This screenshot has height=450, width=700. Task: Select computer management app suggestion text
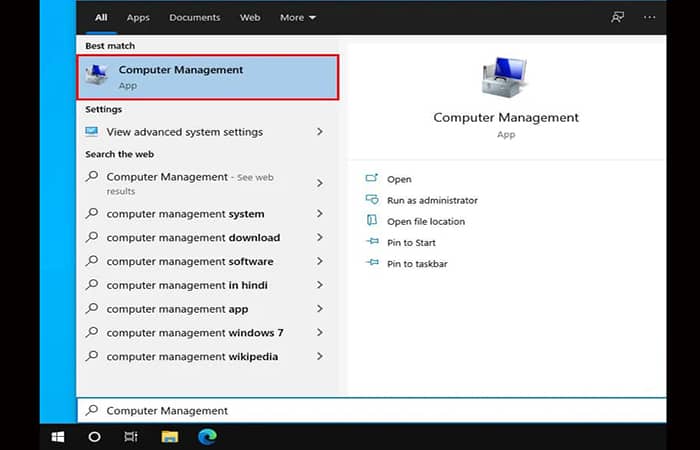click(177, 309)
